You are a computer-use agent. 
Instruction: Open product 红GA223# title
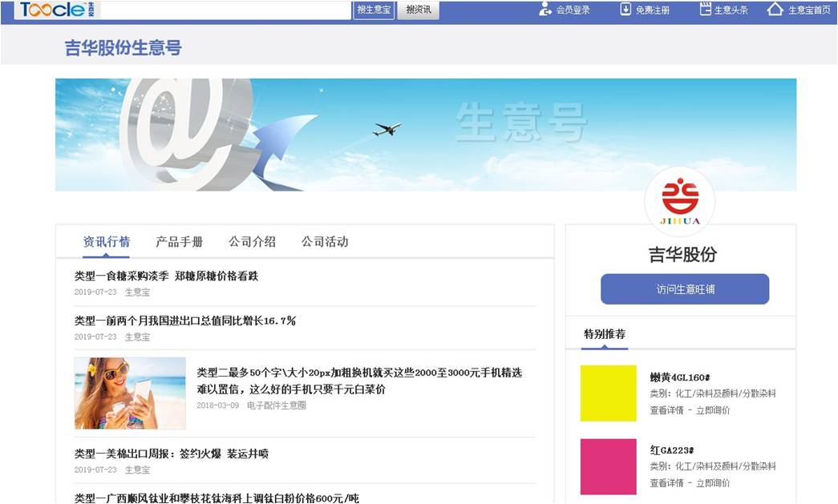click(x=672, y=450)
